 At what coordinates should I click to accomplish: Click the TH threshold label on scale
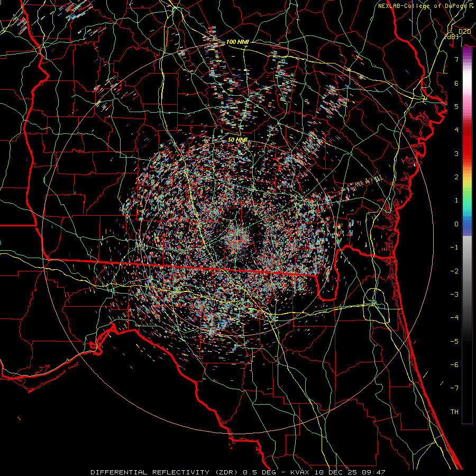pos(454,412)
